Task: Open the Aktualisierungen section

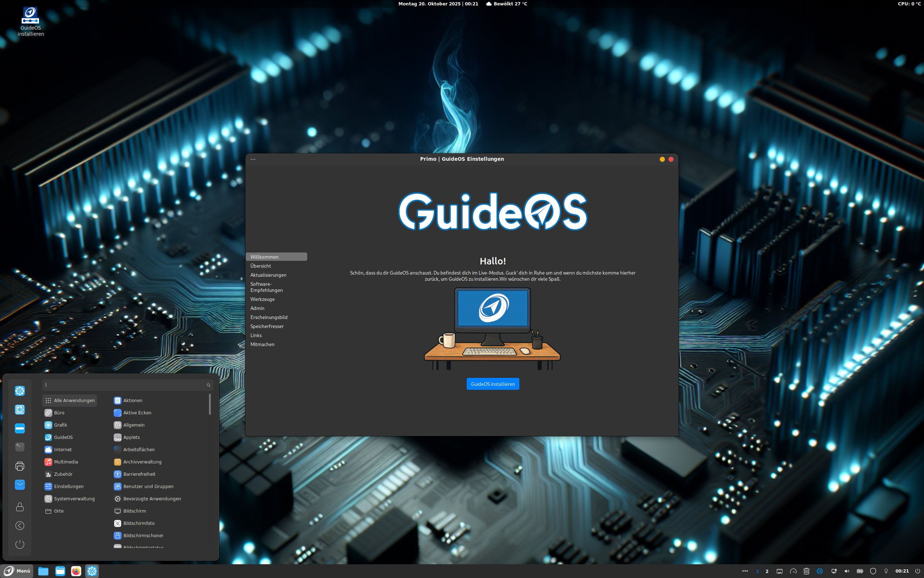Action: tap(276, 275)
